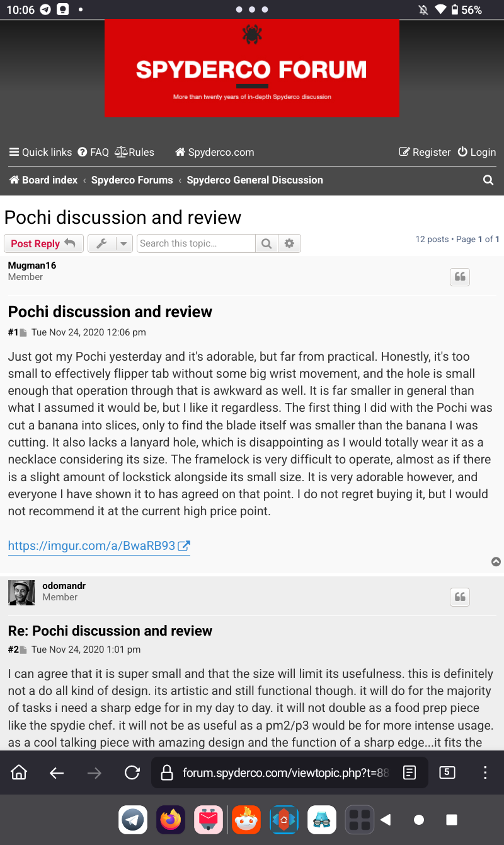Viewport: 504px width, 845px height.
Task: Submit topic search with magnifier button
Action: [266, 243]
